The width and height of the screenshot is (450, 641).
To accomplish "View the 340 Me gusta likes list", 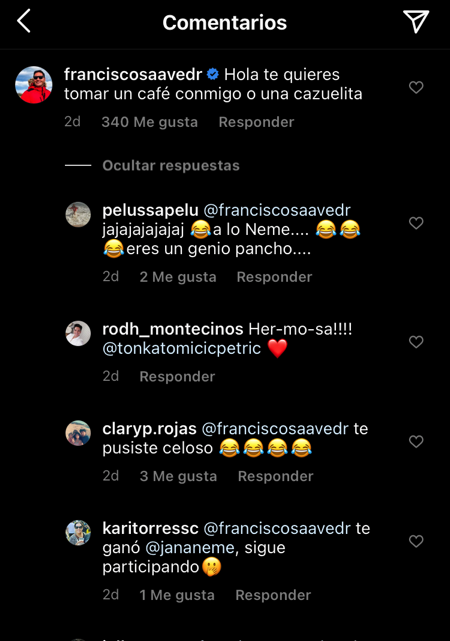I will click(150, 122).
